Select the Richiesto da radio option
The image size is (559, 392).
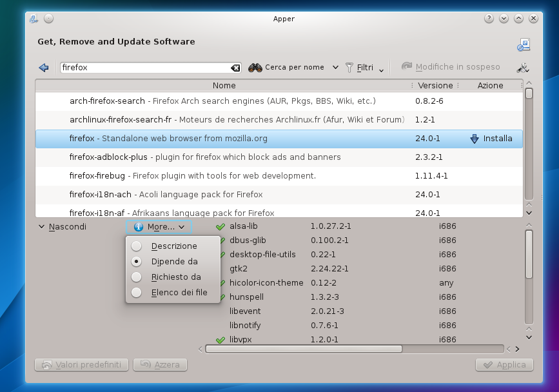[136, 277]
